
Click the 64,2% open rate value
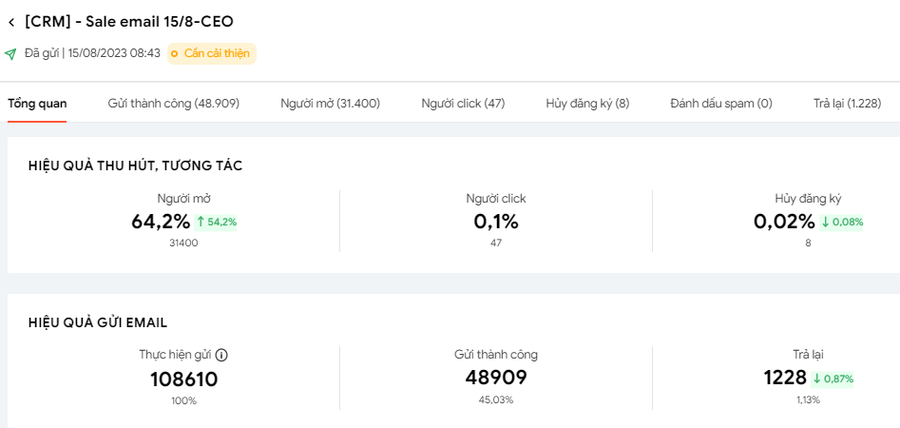click(x=161, y=221)
